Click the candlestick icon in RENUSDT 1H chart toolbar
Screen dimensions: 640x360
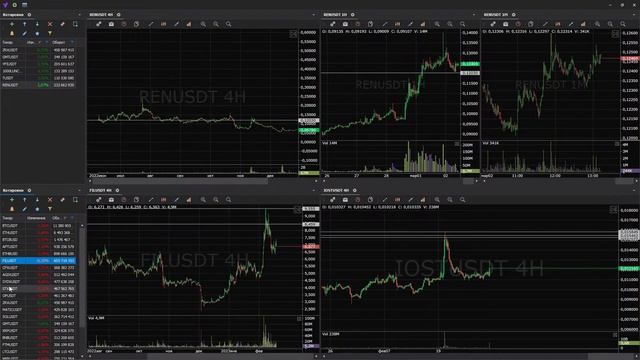pos(397,24)
